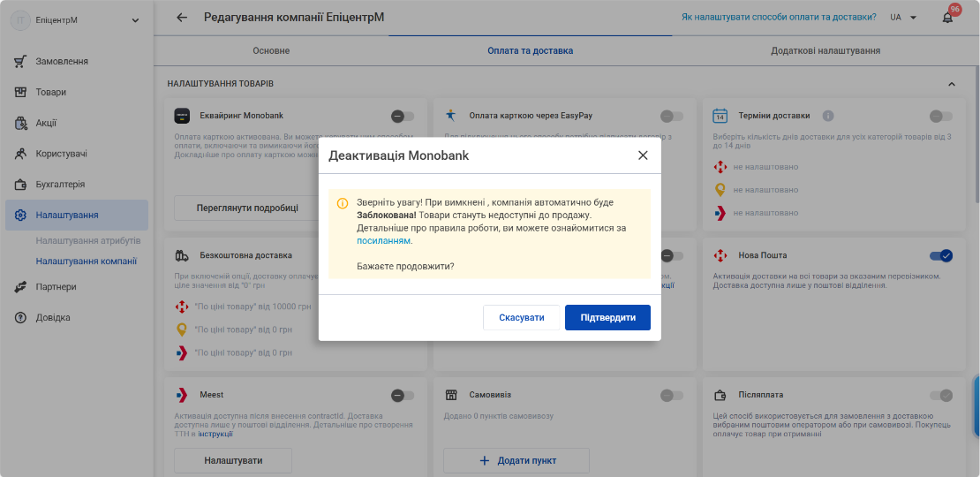The width and height of the screenshot is (980, 477).
Task: Toggle the Післяплата switch
Action: pos(940,395)
